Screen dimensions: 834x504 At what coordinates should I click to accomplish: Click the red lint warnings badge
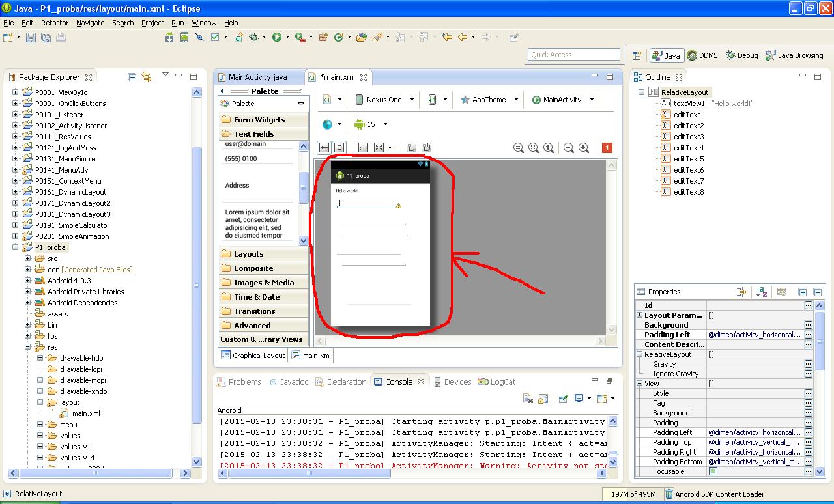click(x=607, y=148)
